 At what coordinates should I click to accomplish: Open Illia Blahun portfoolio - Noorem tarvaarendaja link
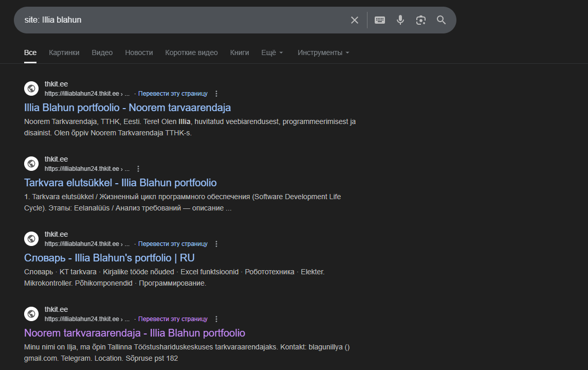pyautogui.click(x=127, y=108)
